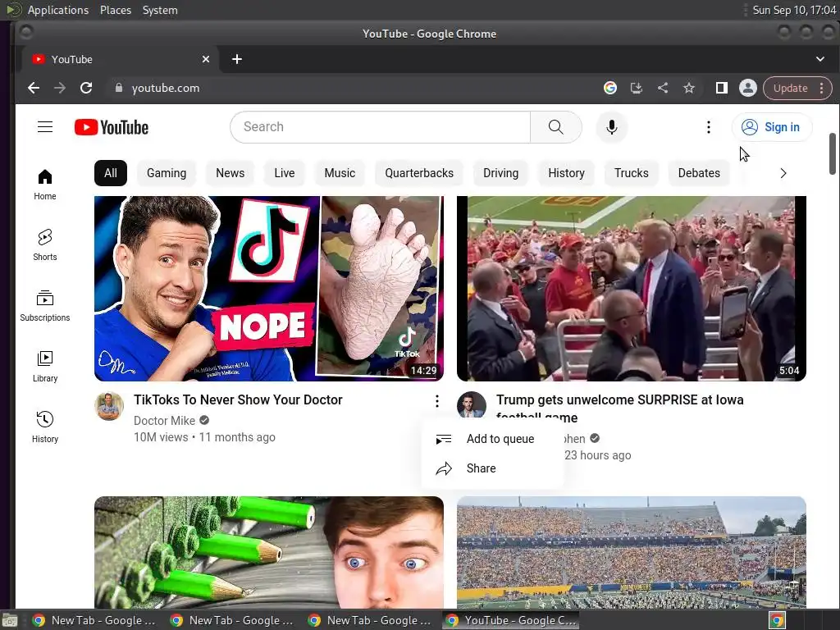Open Chrome profile avatar
The height and width of the screenshot is (630, 840).
pos(748,88)
